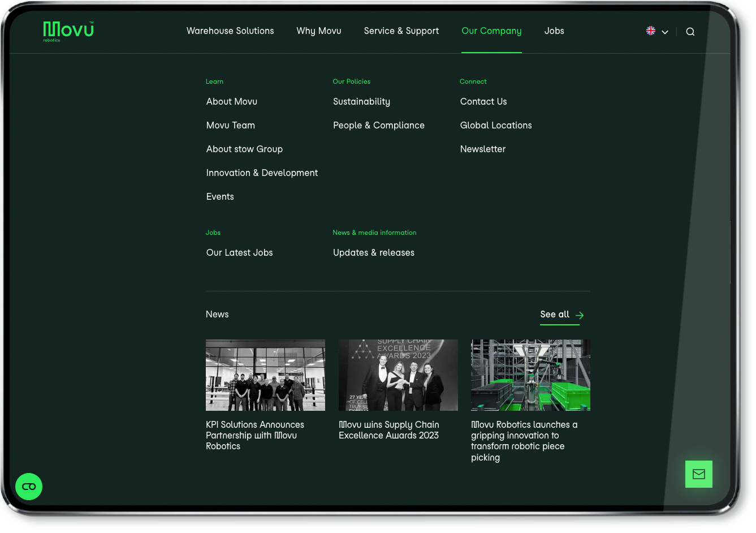This screenshot has height=533, width=756.
Task: Open the Why Movu menu
Action: (319, 31)
